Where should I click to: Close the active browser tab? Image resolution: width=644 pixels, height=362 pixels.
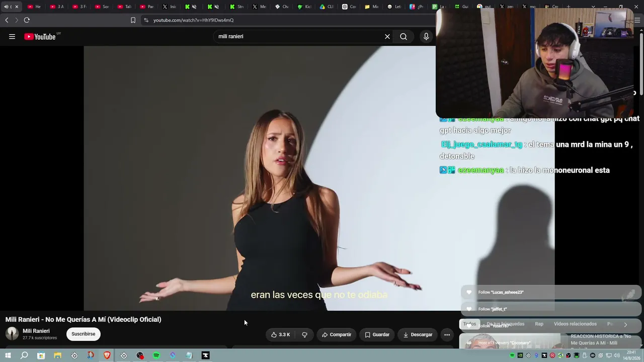[16, 7]
